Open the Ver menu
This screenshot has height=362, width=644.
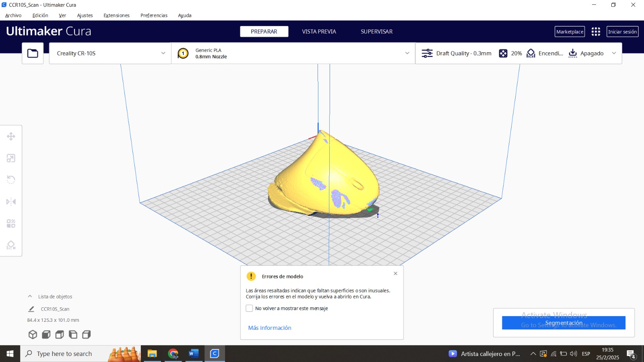tap(62, 15)
